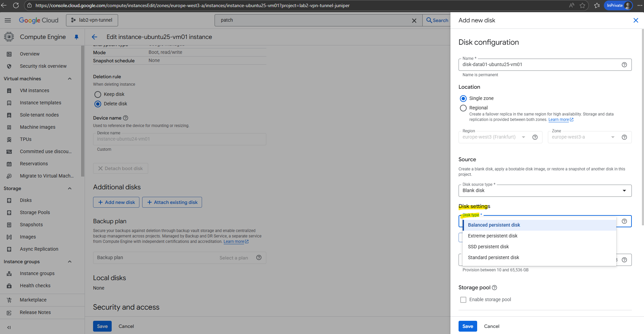Select the Single zone radio button
Screen dimensions: 644x334
463,99
